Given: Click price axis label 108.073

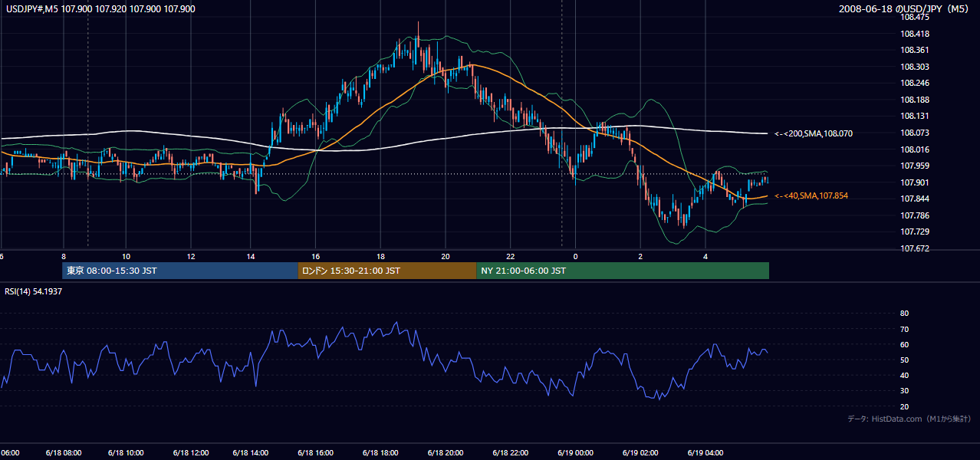Looking at the screenshot, I should (x=915, y=133).
